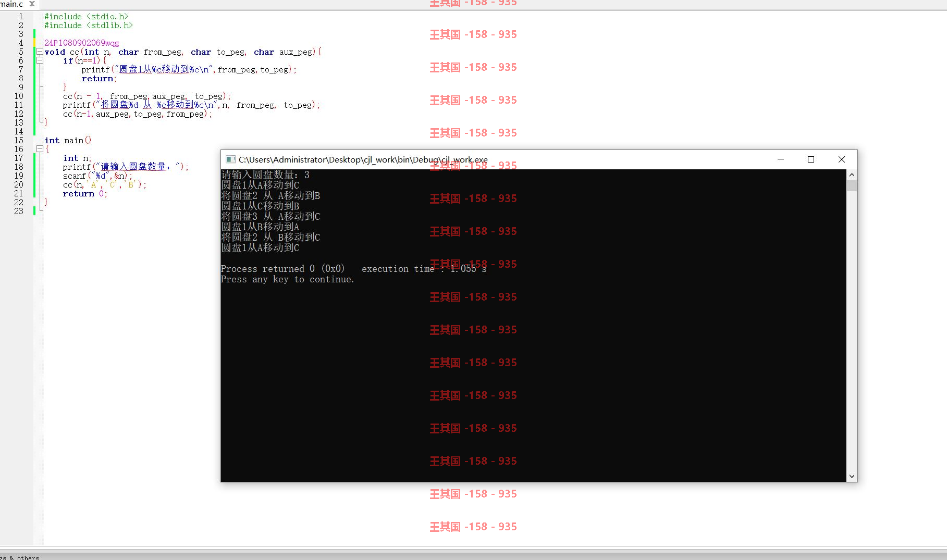Click the console window application icon
The height and width of the screenshot is (560, 947).
pyautogui.click(x=230, y=159)
